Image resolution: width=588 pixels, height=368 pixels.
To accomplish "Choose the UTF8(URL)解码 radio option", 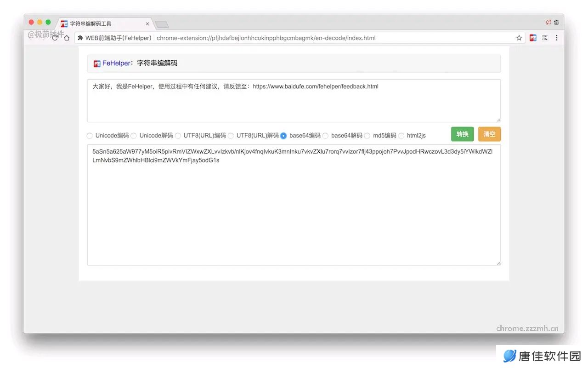I will click(x=231, y=136).
